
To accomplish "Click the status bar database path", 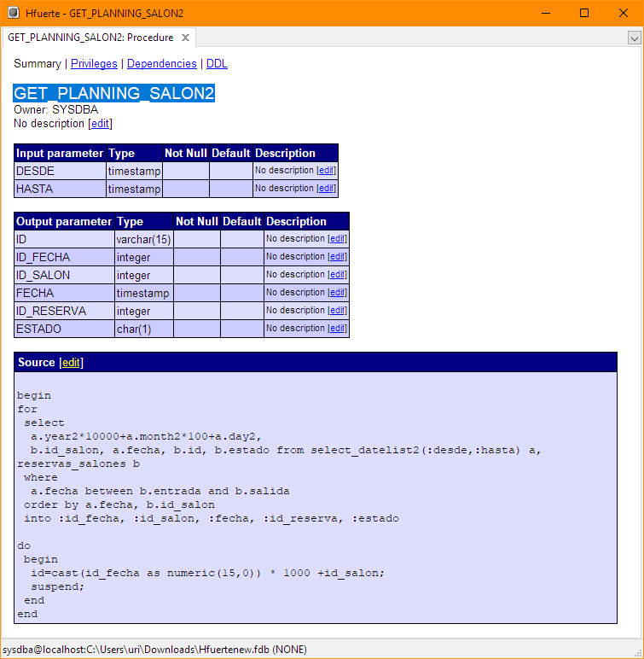I will (x=154, y=650).
